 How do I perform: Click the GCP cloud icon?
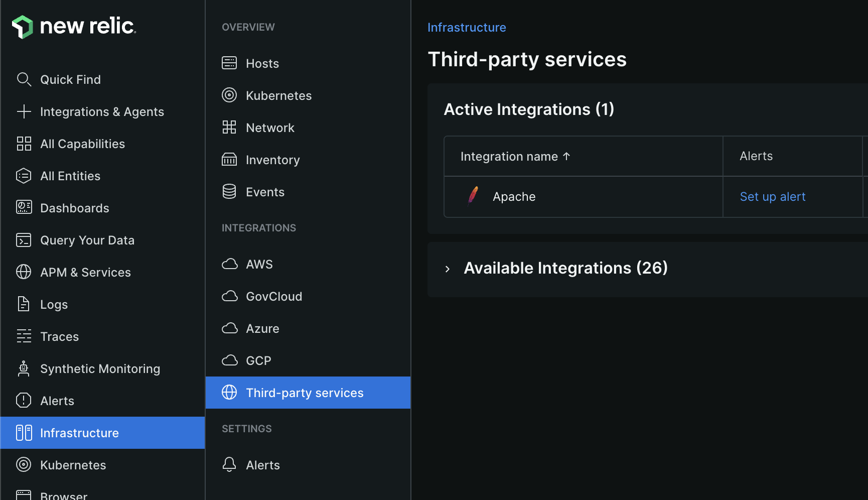point(229,360)
